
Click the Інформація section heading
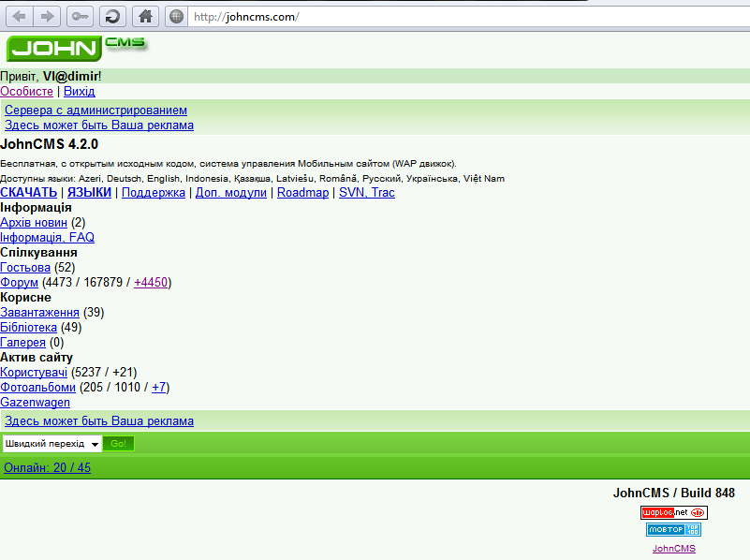click(36, 208)
